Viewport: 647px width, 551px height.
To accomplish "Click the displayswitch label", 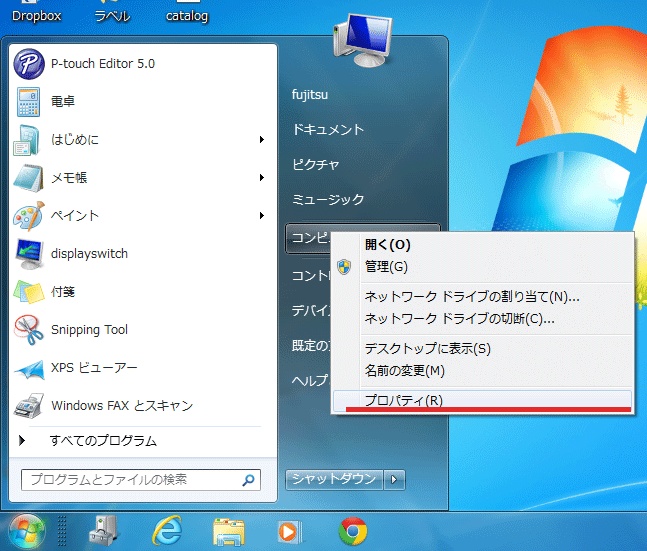I will [x=89, y=253].
